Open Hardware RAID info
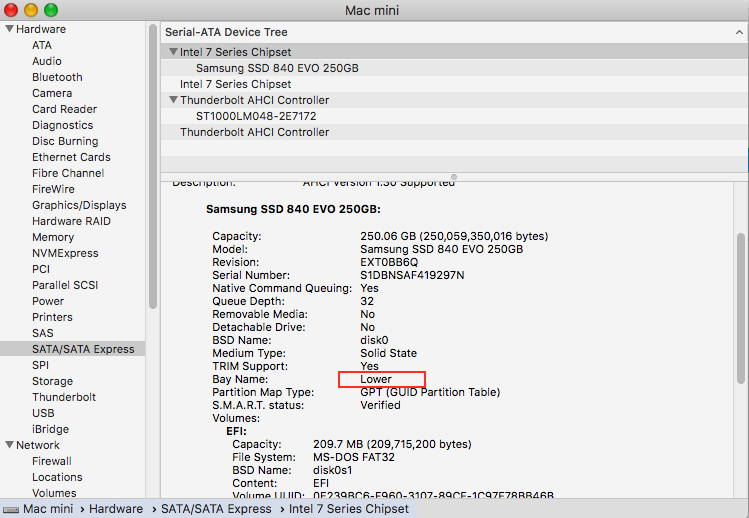This screenshot has width=749, height=518. pyautogui.click(x=72, y=221)
